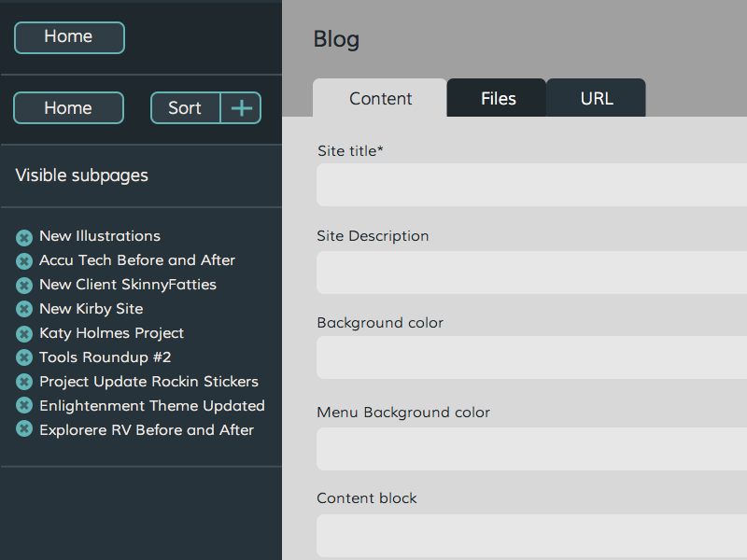Screen dimensions: 747x560
Task: Click the x icon next to Enlightenment Theme Updated
Action: (24, 407)
